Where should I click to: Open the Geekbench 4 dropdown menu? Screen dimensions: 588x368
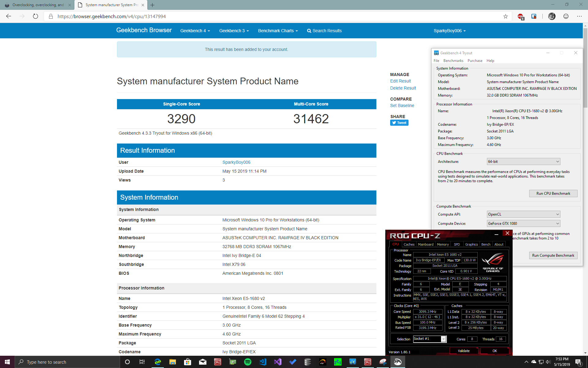pyautogui.click(x=195, y=31)
